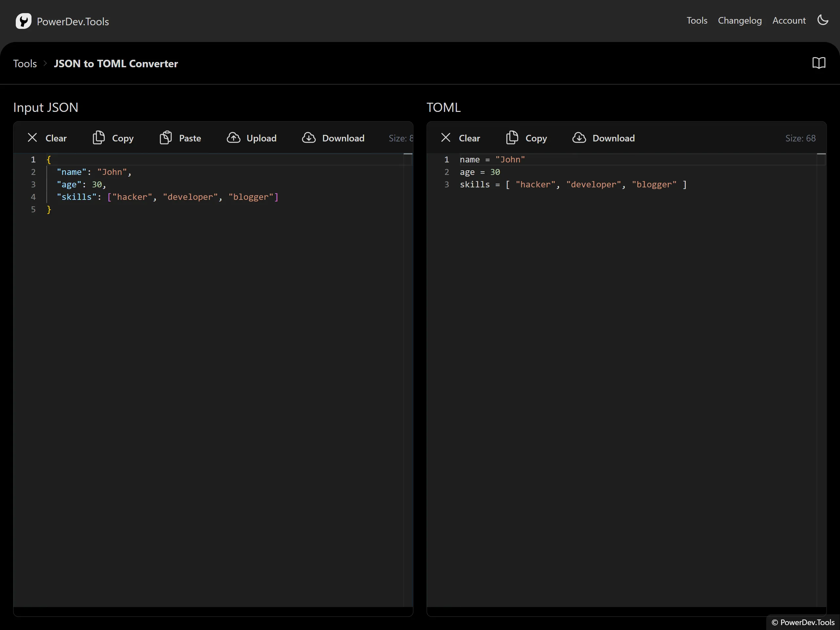This screenshot has height=630, width=840.
Task: Click Download icon in Input JSON toolbar
Action: [309, 138]
